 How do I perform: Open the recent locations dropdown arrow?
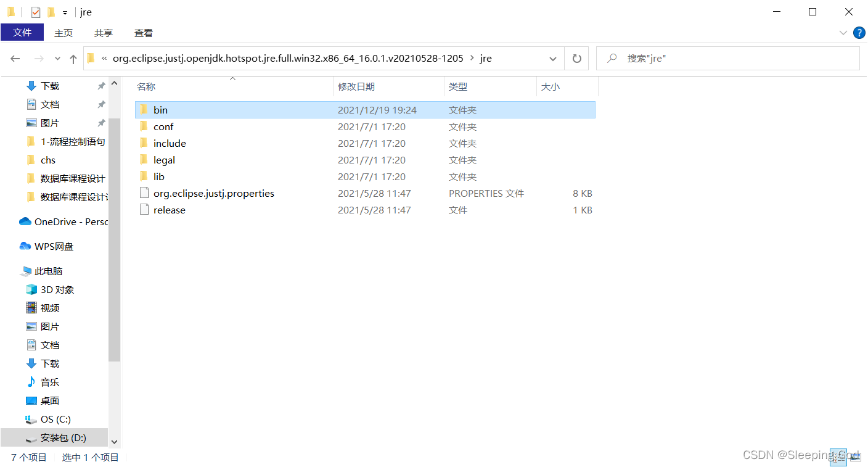[x=57, y=59]
